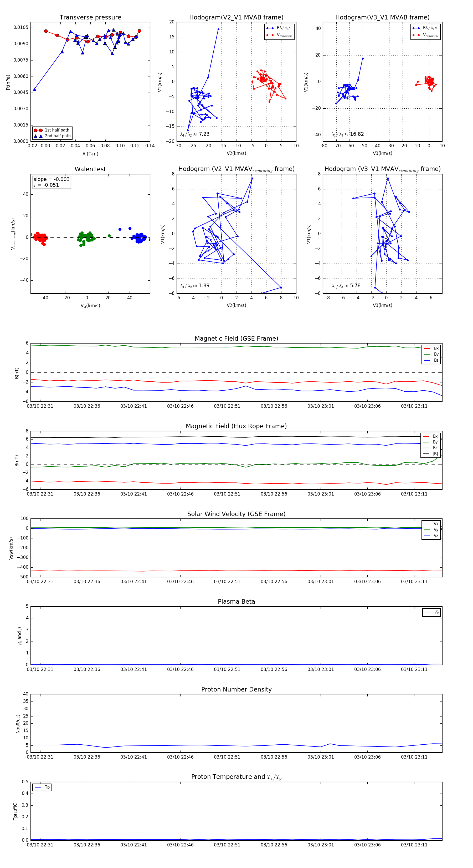Click the '03/10 23:01' tick of Proton Density plot
473x868 pixels.
321,757
